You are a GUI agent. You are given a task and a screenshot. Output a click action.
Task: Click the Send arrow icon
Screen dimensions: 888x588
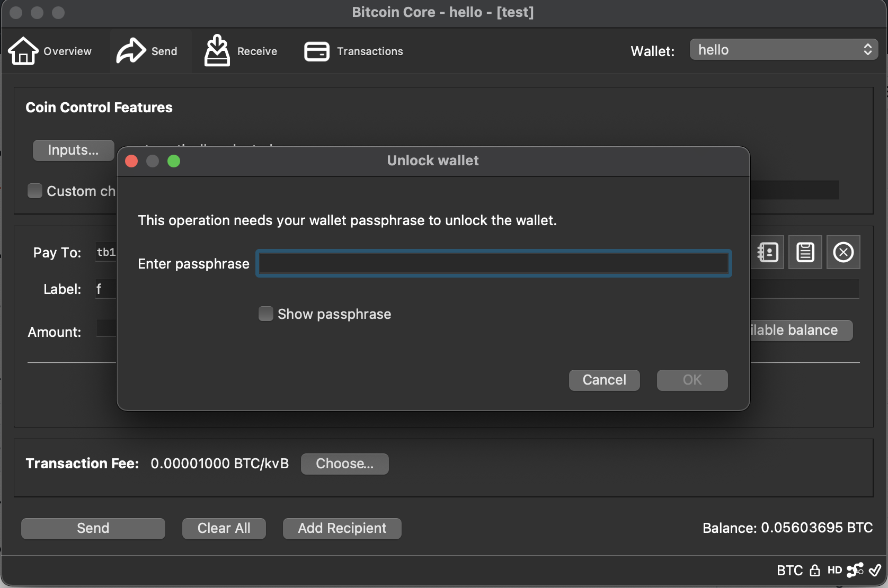click(x=131, y=51)
